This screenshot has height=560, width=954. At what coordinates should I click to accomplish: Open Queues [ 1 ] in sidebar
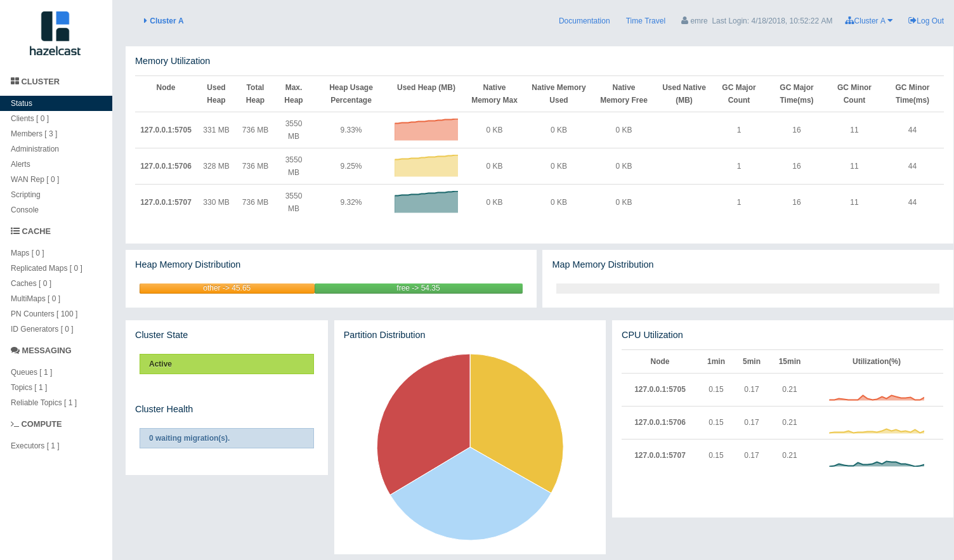click(x=32, y=372)
